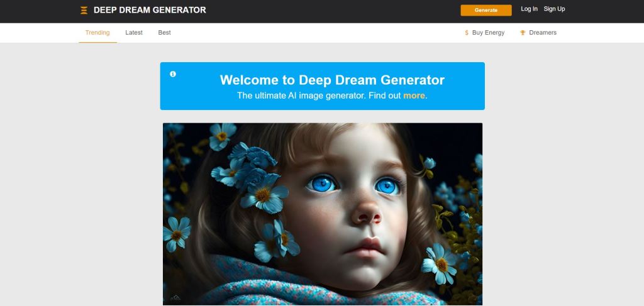Click the small watermark logo on the image corner

click(x=175, y=298)
